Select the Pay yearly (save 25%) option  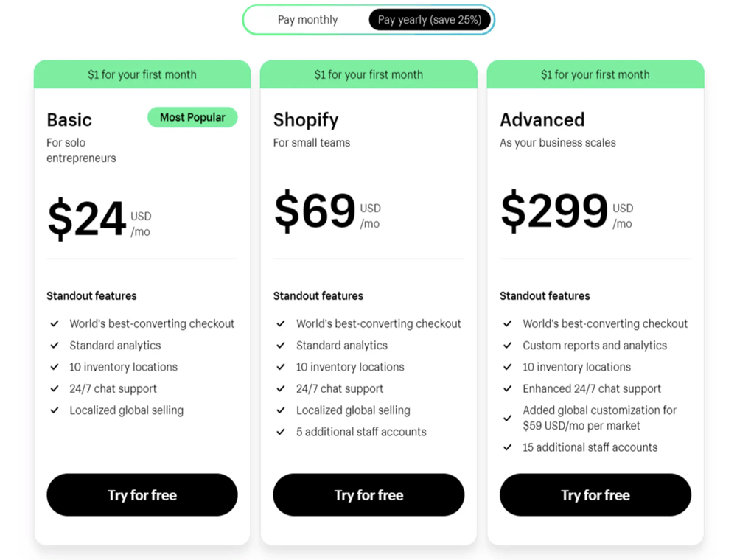point(430,20)
